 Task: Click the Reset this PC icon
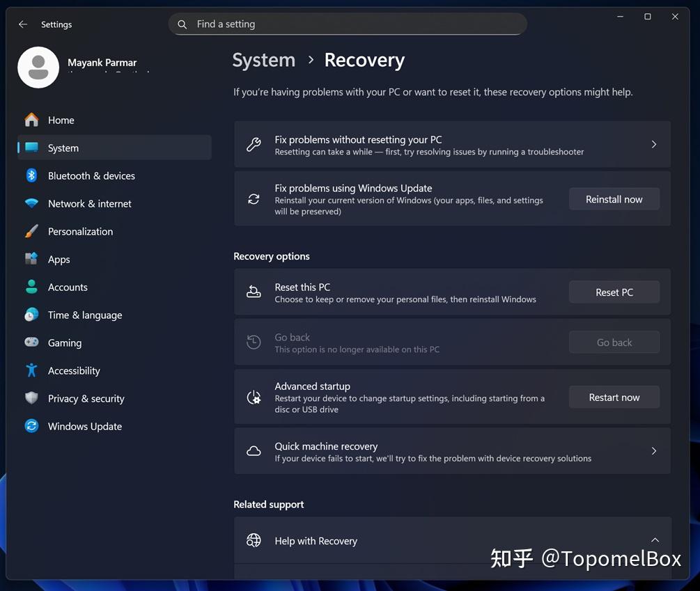click(x=254, y=292)
